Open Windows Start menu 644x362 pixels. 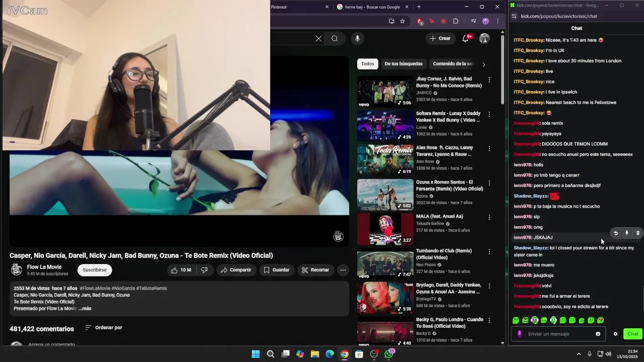point(256,354)
